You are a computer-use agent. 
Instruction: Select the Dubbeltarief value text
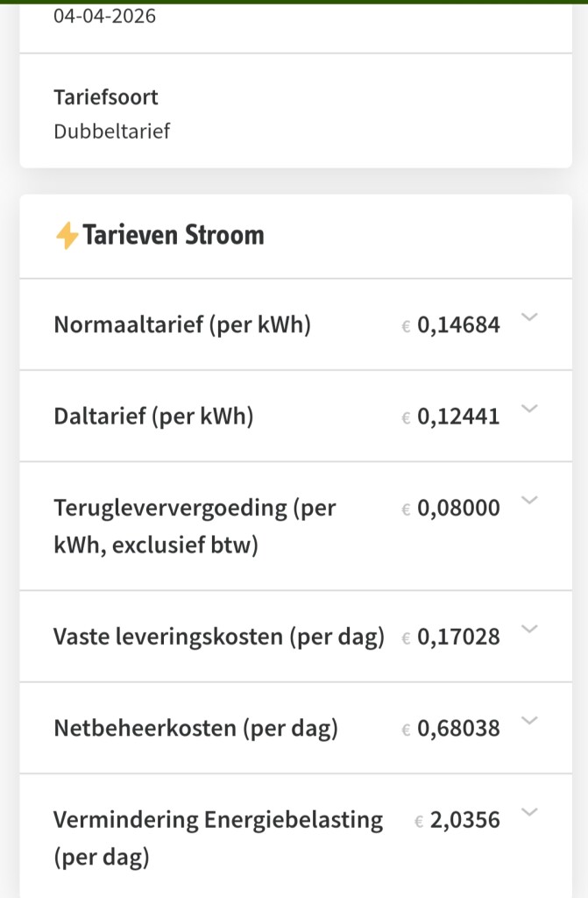(x=112, y=132)
